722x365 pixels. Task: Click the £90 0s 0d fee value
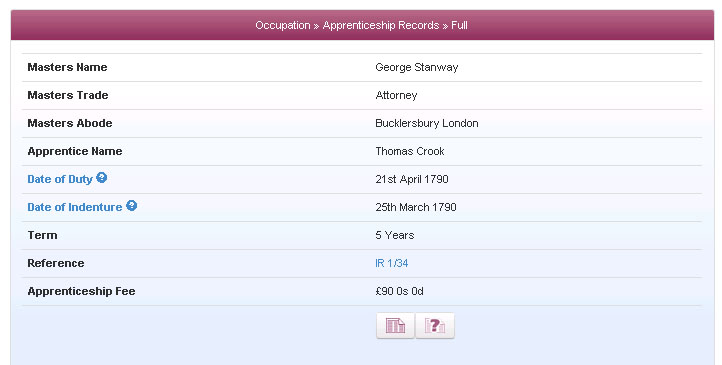[399, 291]
